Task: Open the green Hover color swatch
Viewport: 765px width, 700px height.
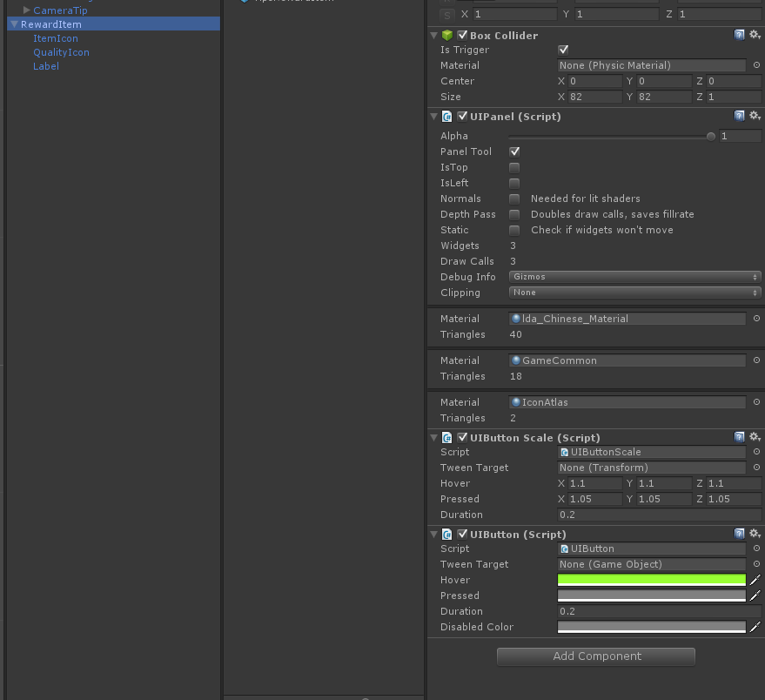Action: tap(651, 580)
